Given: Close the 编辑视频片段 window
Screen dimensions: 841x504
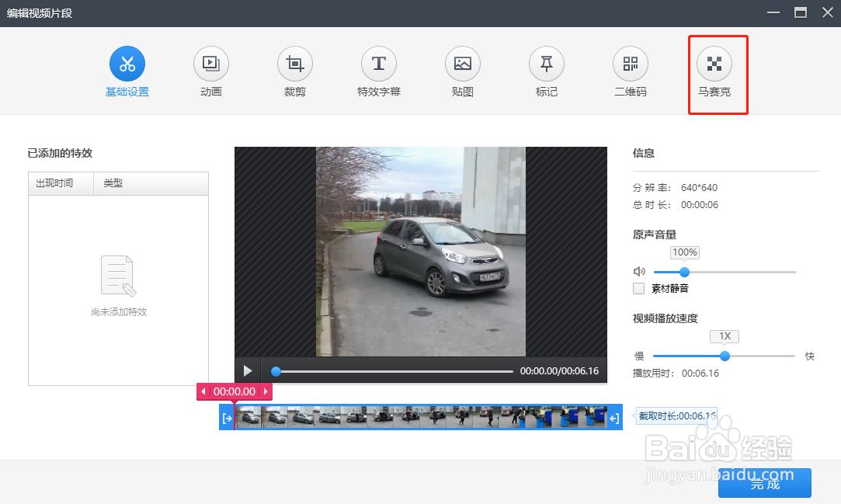Looking at the screenshot, I should coord(828,12).
